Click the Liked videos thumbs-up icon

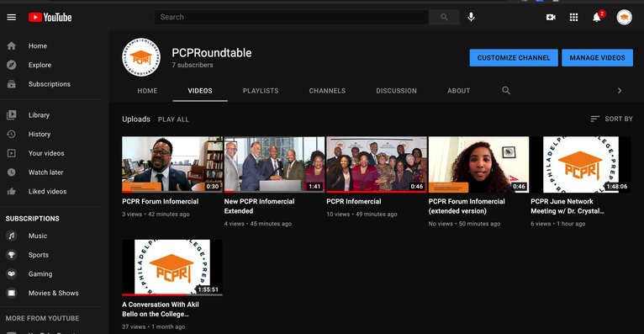12,191
